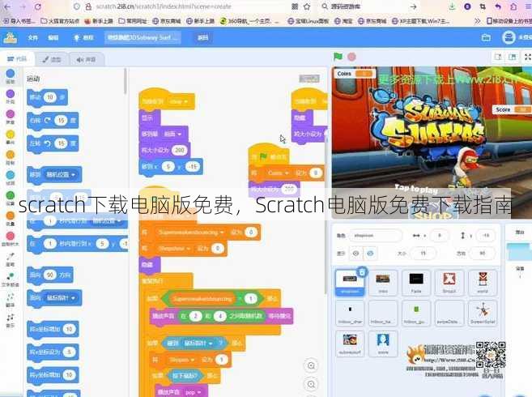
Task: Open browser downloads icon
Action: coord(452,6)
